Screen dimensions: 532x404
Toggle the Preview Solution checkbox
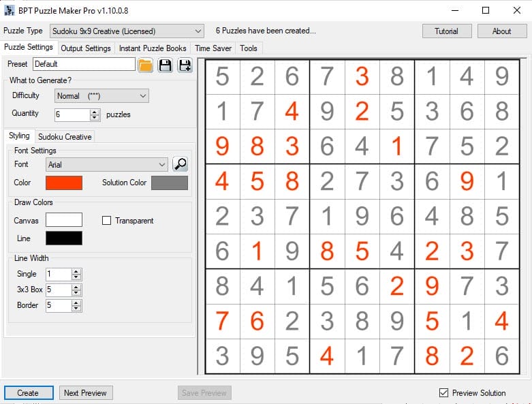point(444,393)
